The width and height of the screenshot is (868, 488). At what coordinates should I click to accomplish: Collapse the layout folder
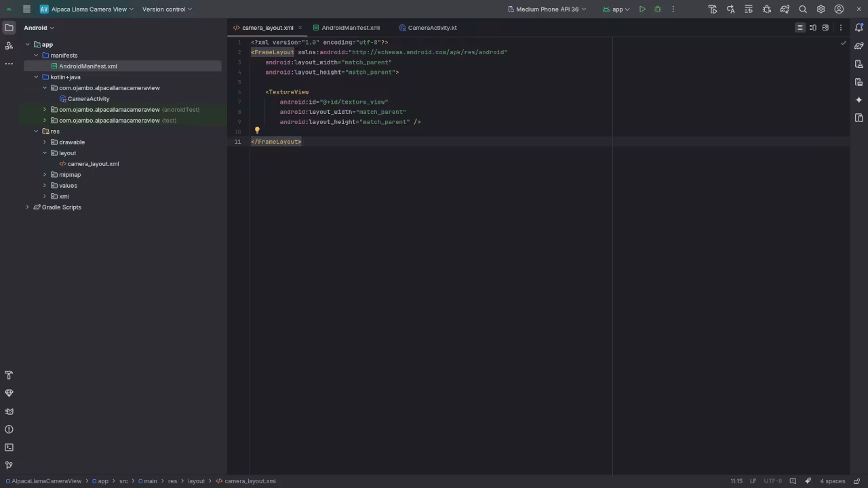pos(45,153)
